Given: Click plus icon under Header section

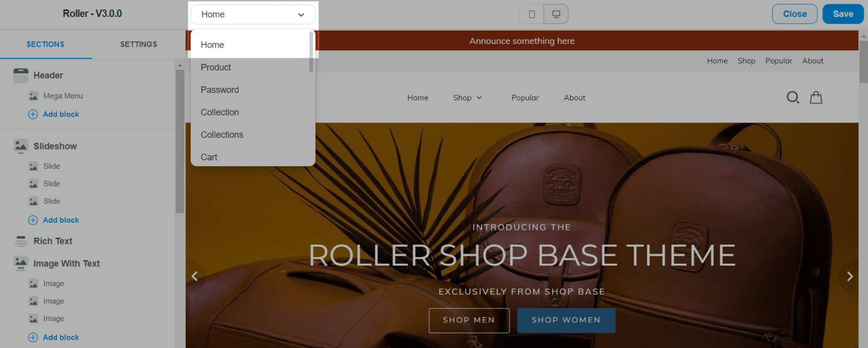Looking at the screenshot, I should tap(33, 115).
